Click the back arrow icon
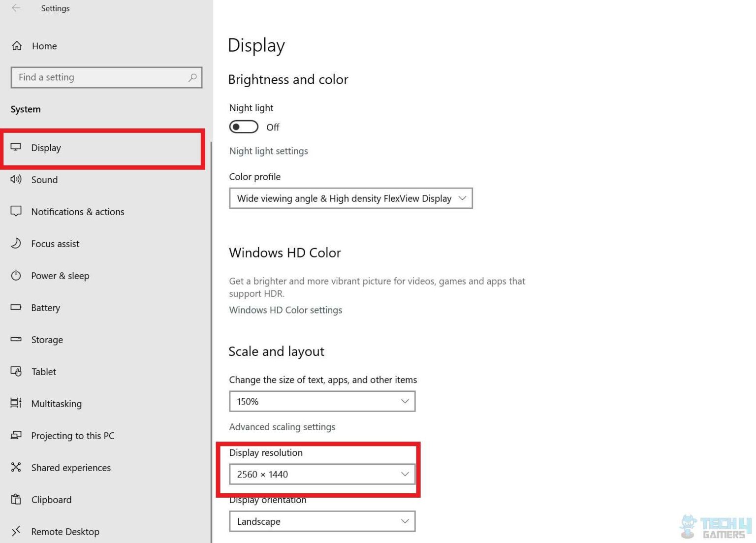 [x=16, y=8]
